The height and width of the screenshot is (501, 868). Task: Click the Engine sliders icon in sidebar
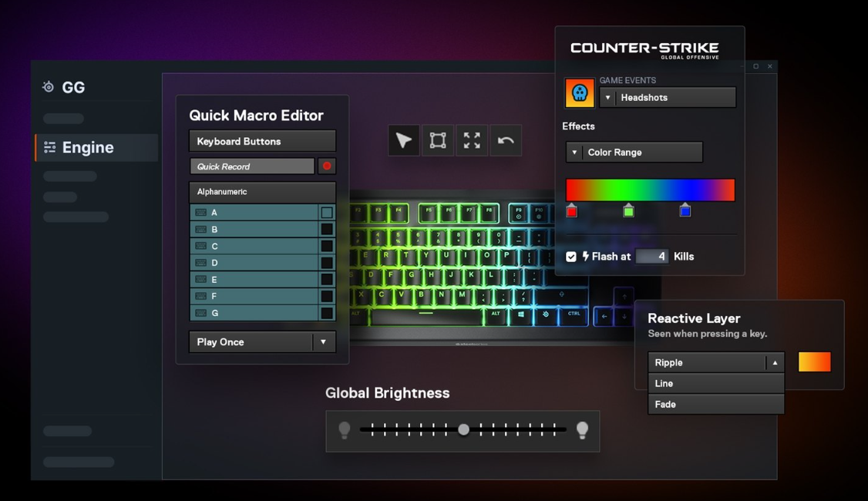(x=50, y=147)
